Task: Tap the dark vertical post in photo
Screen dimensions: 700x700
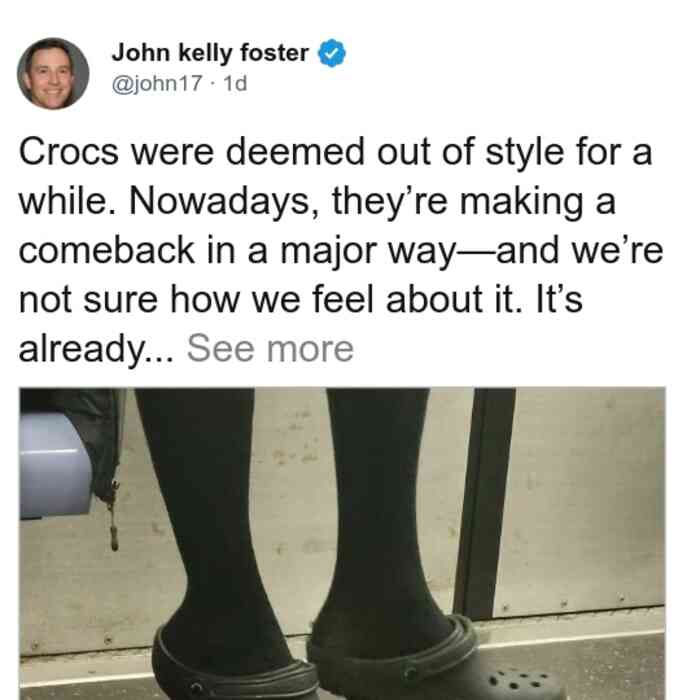Action: point(484,504)
